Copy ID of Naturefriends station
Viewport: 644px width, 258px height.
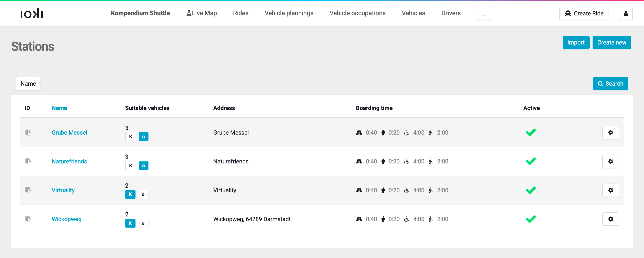coord(28,161)
